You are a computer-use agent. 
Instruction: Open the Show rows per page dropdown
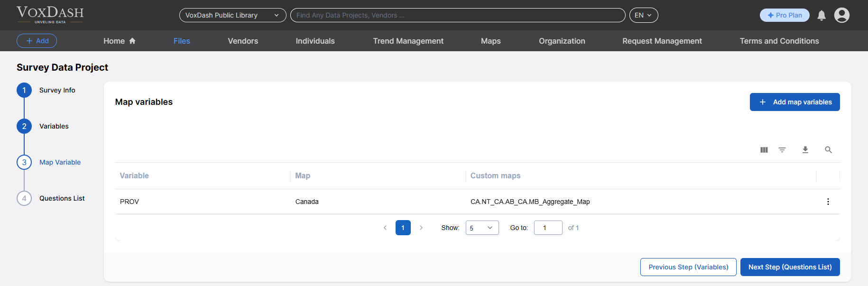pos(482,228)
